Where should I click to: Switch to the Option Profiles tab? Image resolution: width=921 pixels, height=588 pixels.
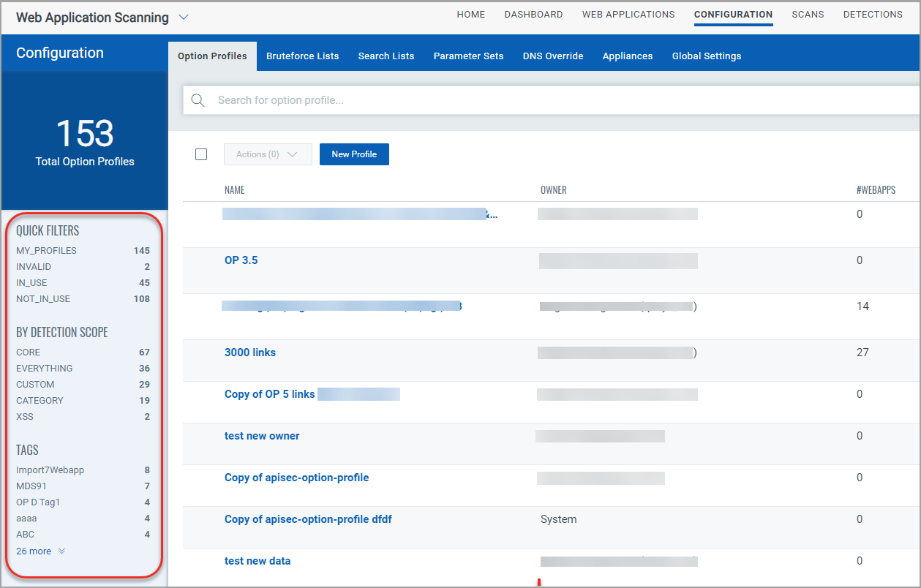click(212, 56)
